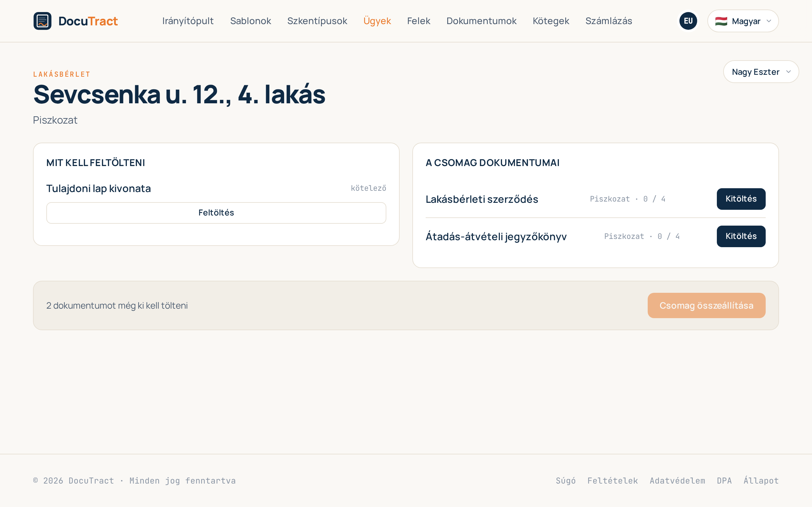
Task: Select Szkentípusok in navigation
Action: coord(317,21)
